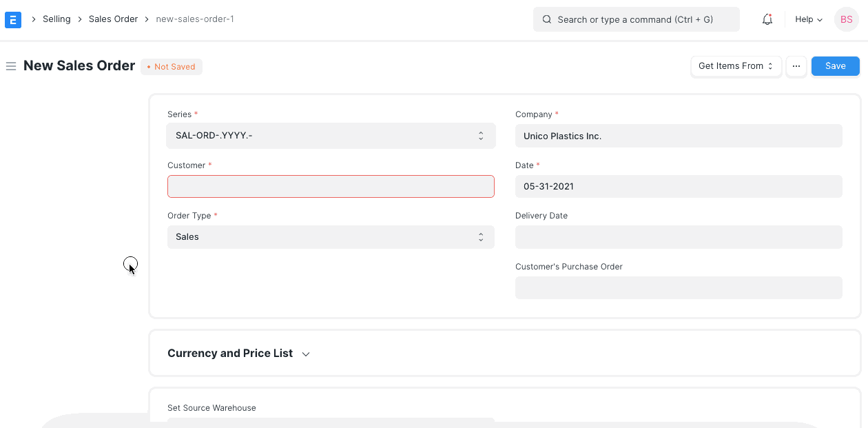Open the sidebar with the hamburger icon
The width and height of the screenshot is (868, 428).
pyautogui.click(x=11, y=66)
